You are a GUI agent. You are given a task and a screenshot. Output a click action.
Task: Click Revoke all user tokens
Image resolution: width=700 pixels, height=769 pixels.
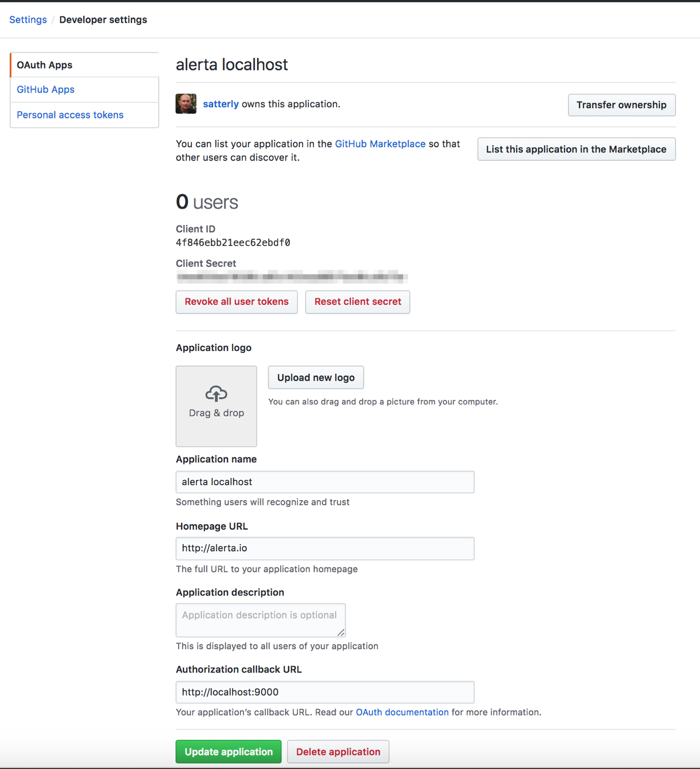click(236, 302)
